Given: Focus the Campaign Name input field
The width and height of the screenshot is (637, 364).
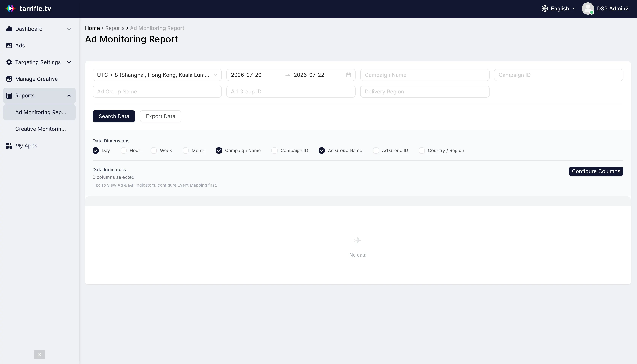Looking at the screenshot, I should tap(425, 75).
